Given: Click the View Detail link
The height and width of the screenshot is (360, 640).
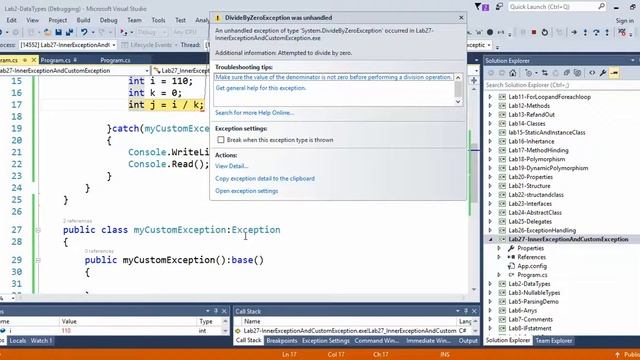Looking at the screenshot, I should pos(231,166).
